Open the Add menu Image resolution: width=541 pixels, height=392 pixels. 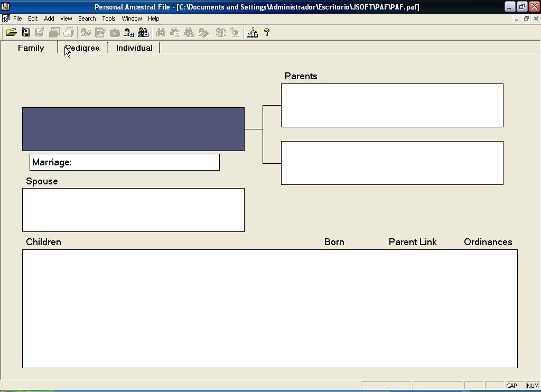49,18
